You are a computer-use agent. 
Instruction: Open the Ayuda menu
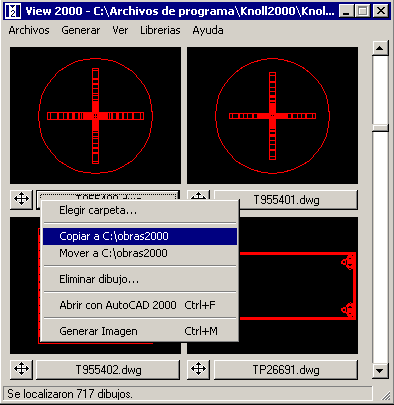(208, 30)
